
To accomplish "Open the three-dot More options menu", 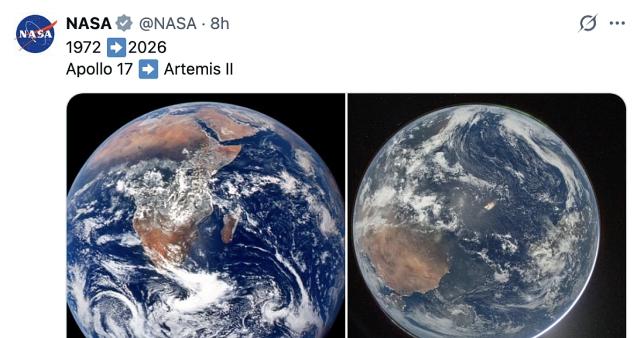I will pos(617,24).
